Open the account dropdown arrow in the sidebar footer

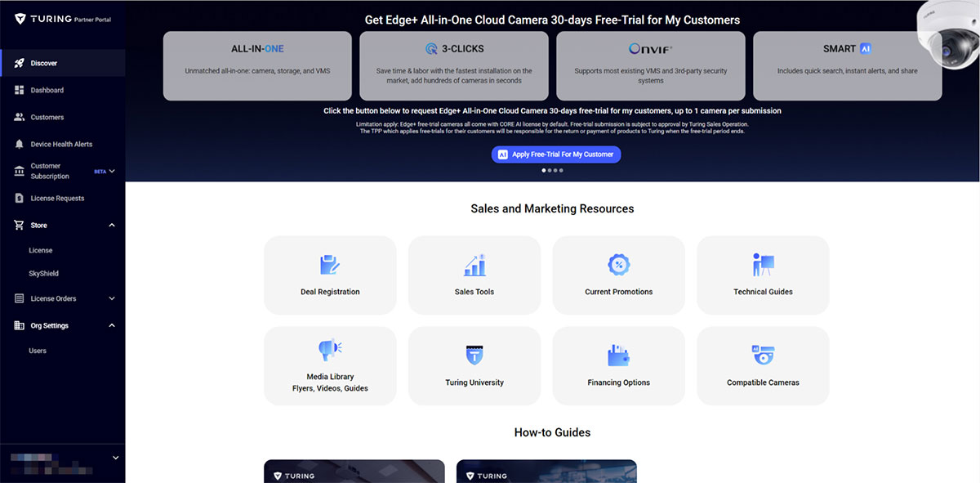115,458
